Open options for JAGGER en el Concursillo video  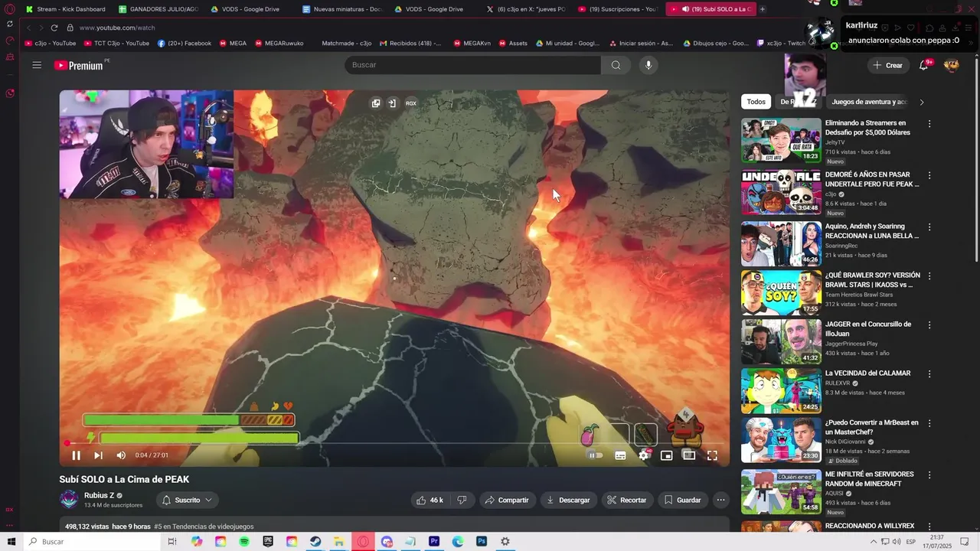click(x=929, y=325)
